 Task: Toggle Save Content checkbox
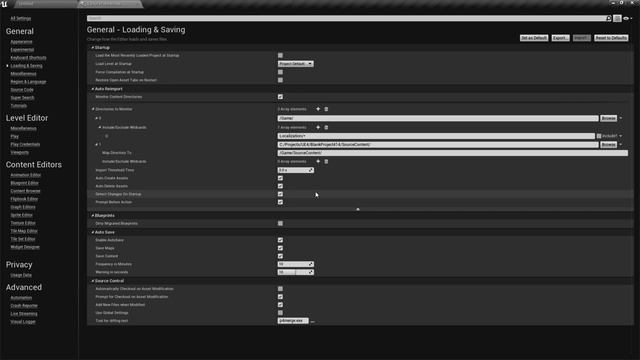[280, 256]
